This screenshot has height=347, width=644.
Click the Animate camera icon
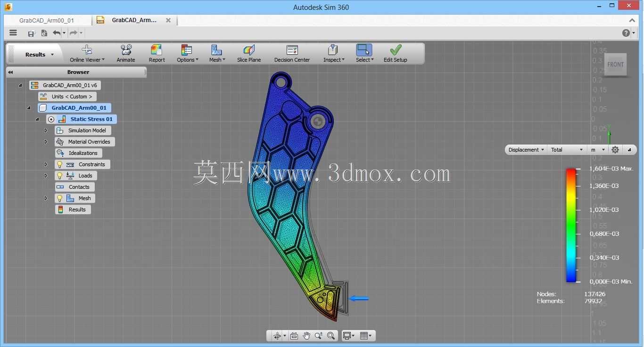pyautogui.click(x=126, y=50)
